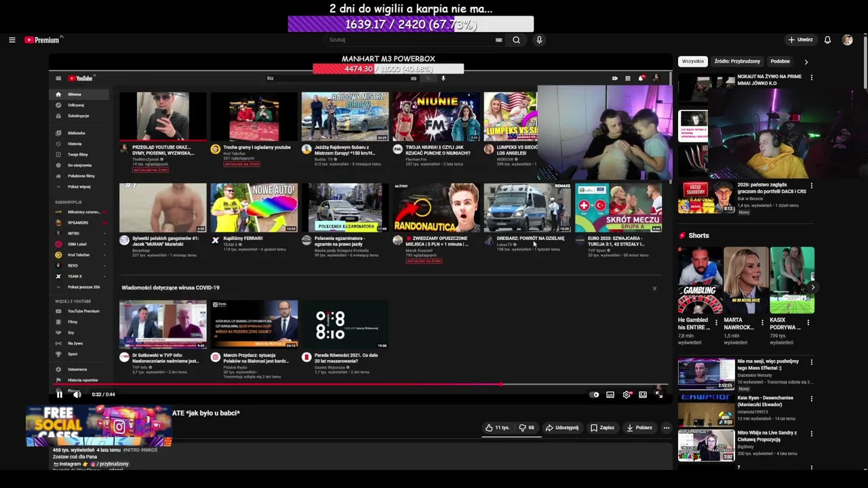
Task: Toggle subtitles in the player
Action: tap(610, 394)
